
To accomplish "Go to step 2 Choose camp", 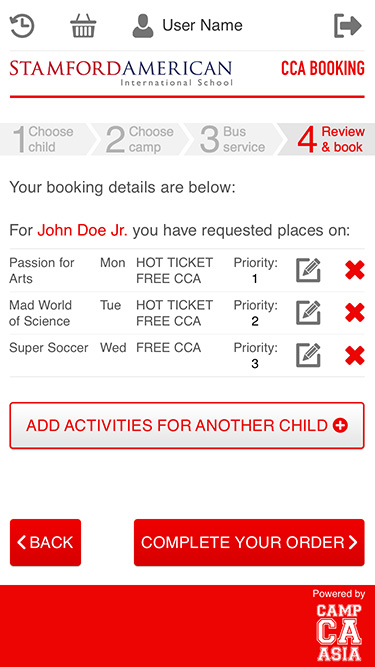I will click(x=138, y=139).
